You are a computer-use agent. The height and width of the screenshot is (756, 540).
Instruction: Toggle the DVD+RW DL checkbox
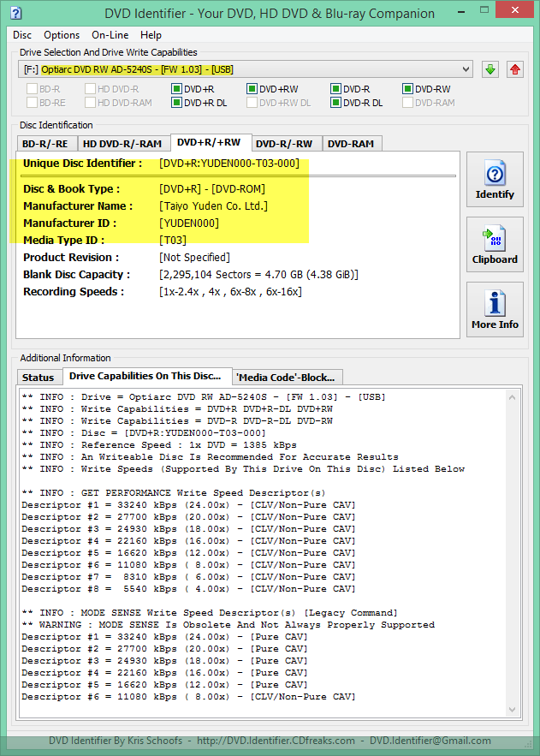pos(252,102)
